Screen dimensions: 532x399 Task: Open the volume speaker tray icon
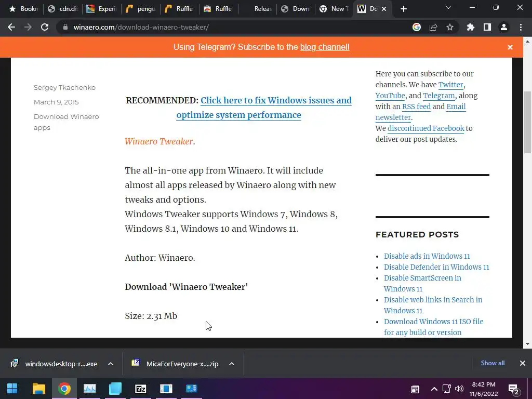tap(459, 389)
